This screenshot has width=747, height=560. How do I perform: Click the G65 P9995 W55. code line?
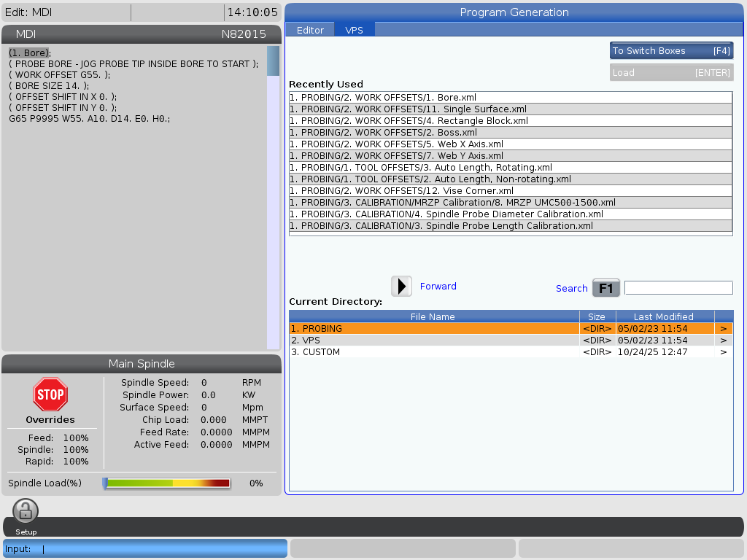90,119
